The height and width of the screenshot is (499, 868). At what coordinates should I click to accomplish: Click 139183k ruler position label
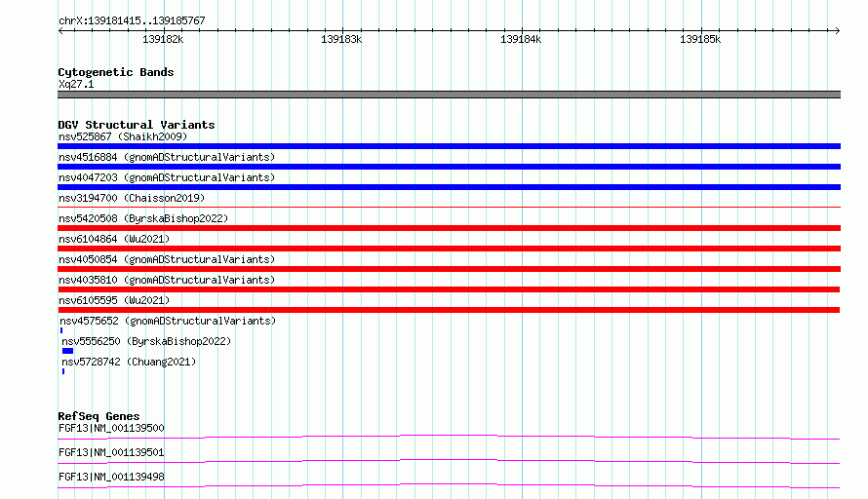[x=341, y=39]
